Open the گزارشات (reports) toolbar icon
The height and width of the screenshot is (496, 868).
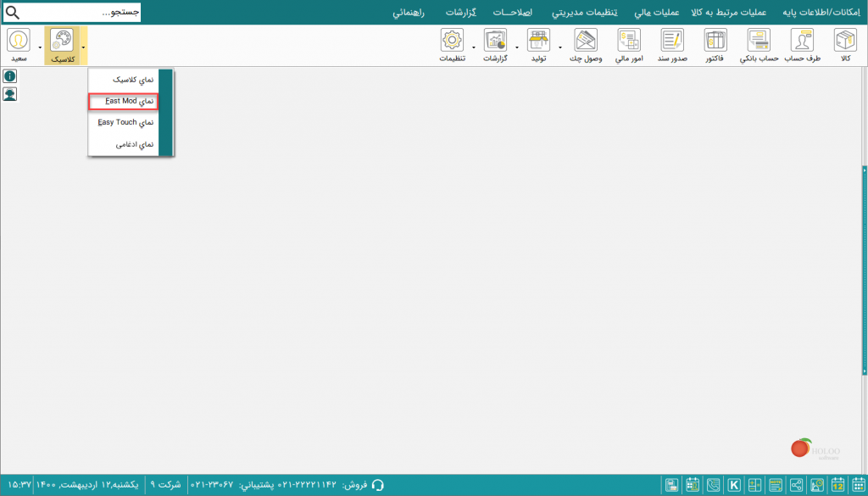[495, 41]
